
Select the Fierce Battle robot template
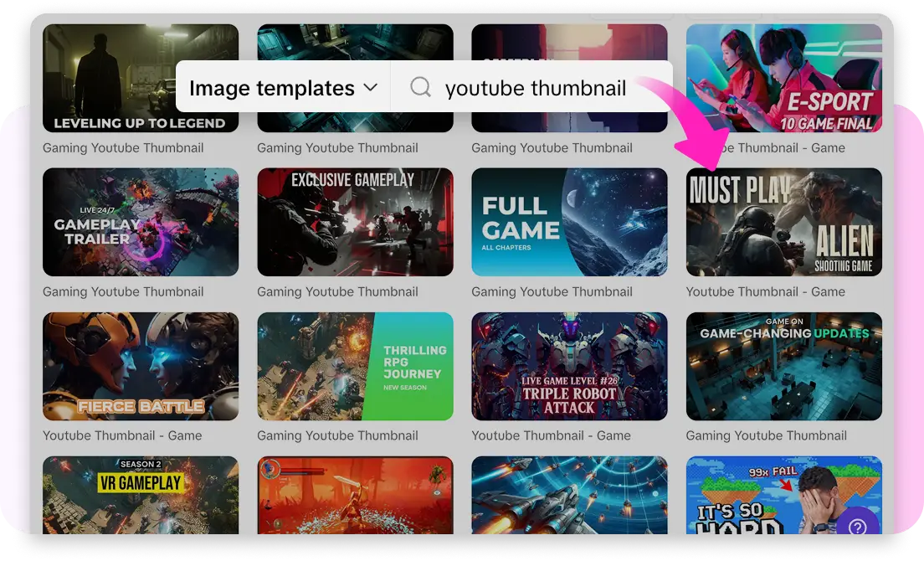click(x=141, y=366)
